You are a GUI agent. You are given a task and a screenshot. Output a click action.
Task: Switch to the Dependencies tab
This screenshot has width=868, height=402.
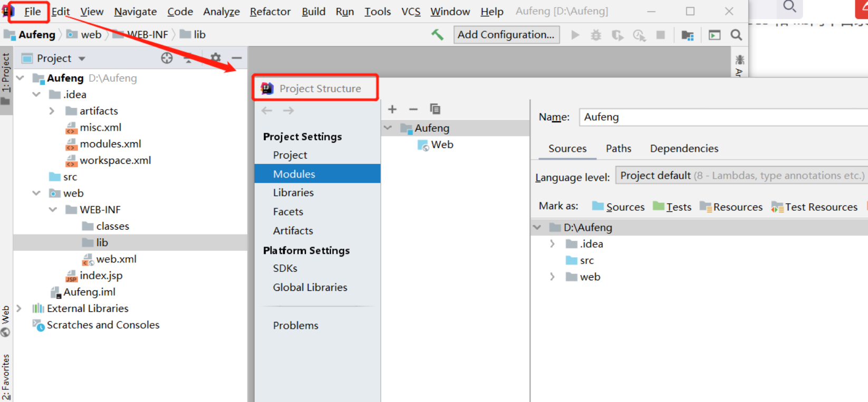[684, 149]
